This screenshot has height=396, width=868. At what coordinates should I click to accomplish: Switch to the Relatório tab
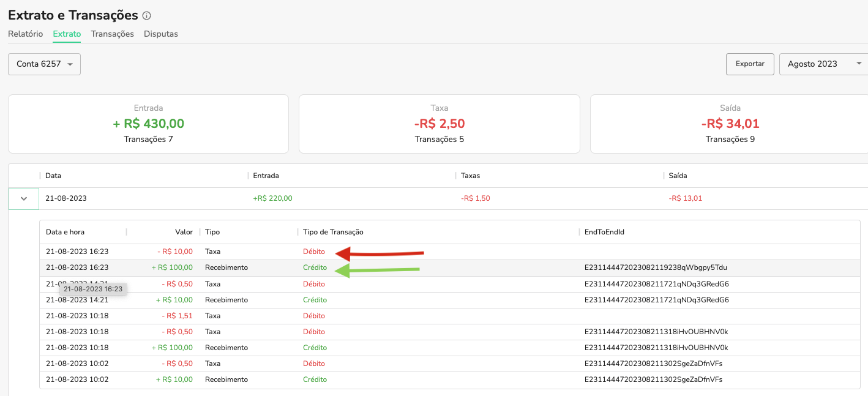pyautogui.click(x=25, y=34)
